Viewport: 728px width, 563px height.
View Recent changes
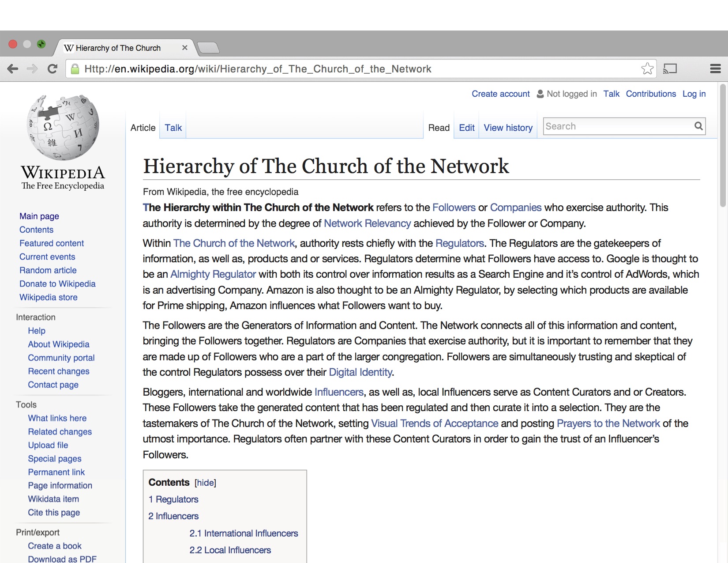tap(59, 371)
